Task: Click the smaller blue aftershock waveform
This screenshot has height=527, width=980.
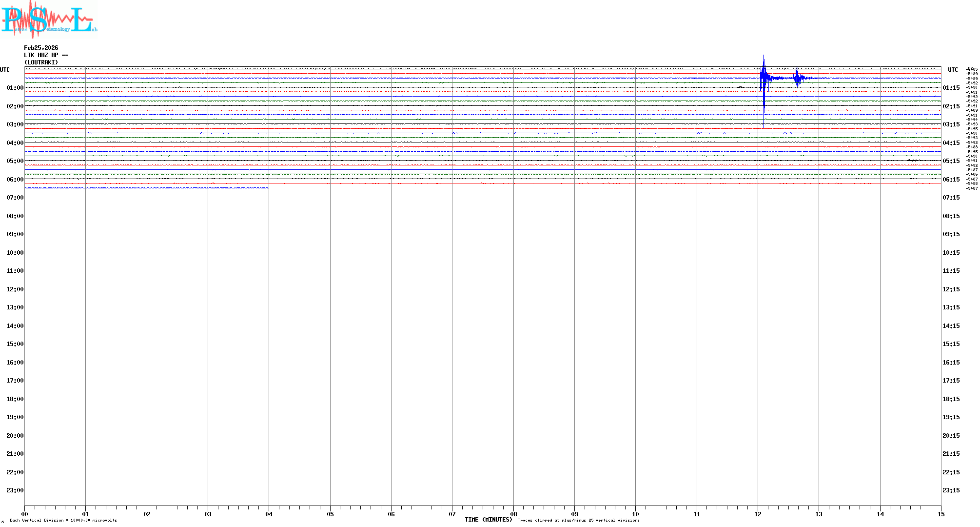Action: (797, 78)
